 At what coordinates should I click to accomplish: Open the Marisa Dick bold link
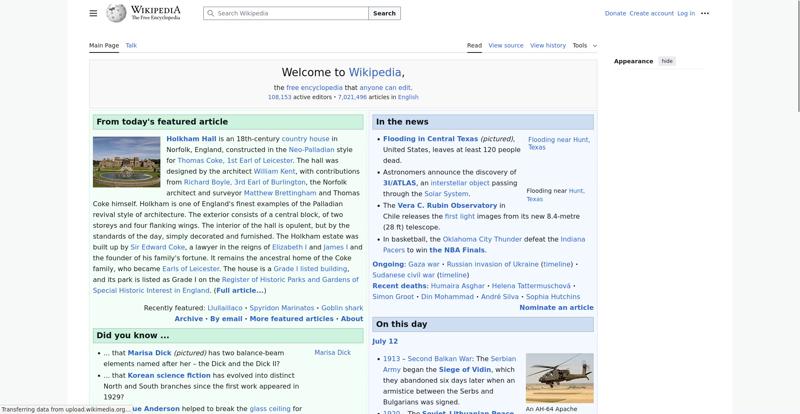click(149, 353)
